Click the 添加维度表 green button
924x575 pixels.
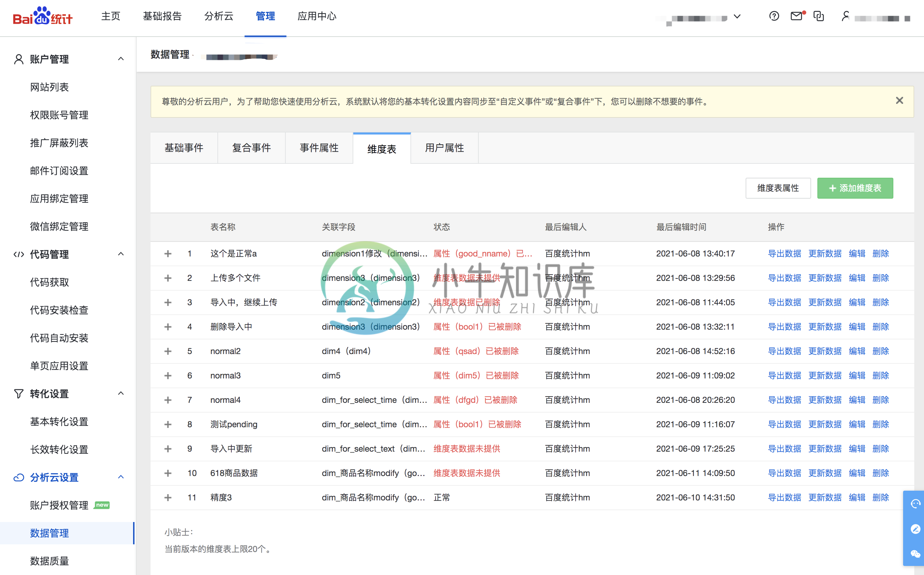tap(855, 188)
